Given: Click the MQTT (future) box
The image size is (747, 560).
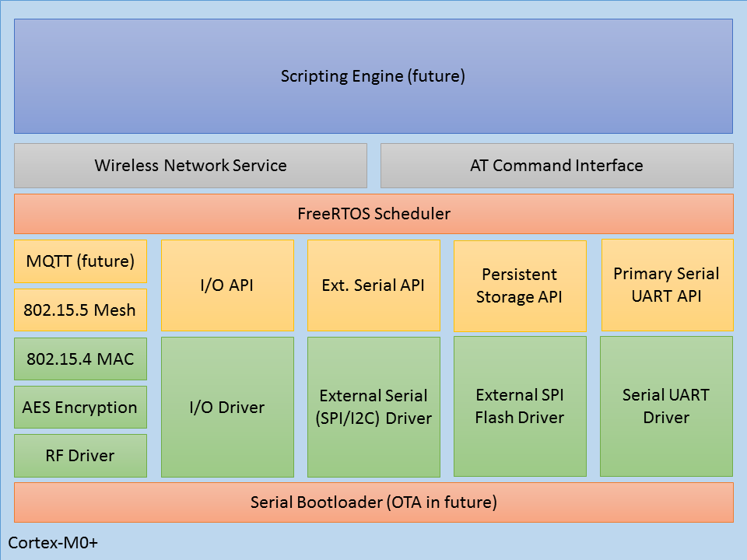Looking at the screenshot, I should (80, 261).
